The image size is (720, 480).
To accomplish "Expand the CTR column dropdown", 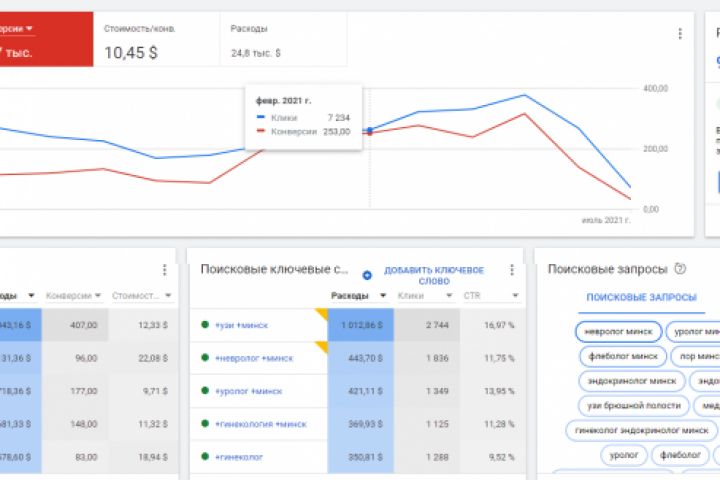I will pos(515,296).
